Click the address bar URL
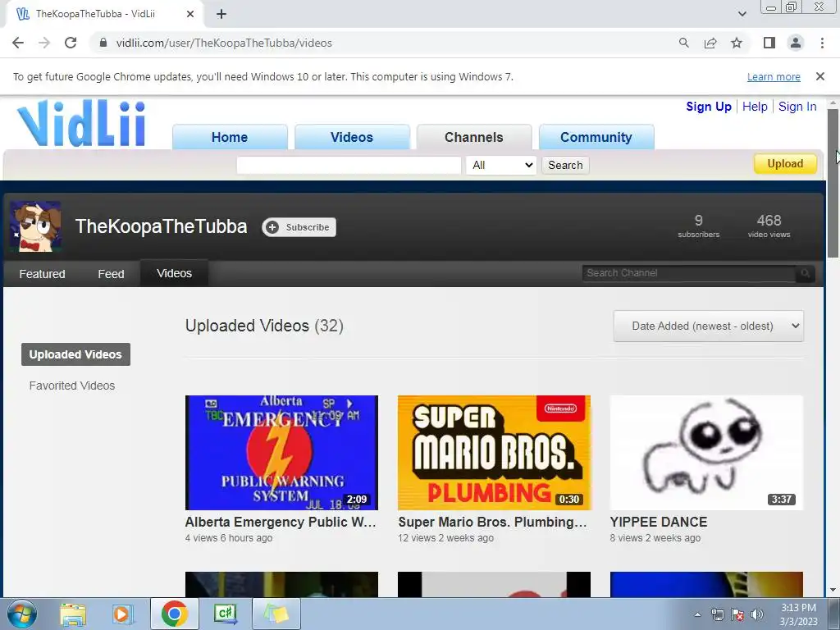The image size is (840, 630). [x=224, y=43]
